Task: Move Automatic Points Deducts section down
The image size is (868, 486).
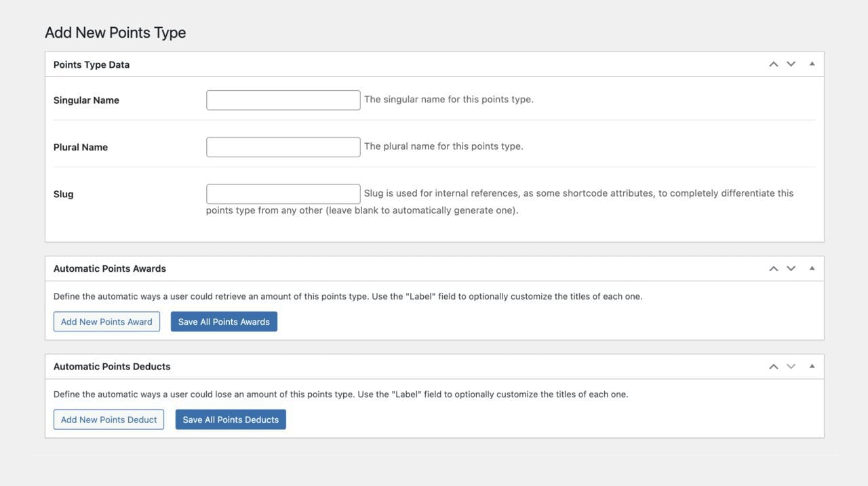Action: click(x=789, y=365)
